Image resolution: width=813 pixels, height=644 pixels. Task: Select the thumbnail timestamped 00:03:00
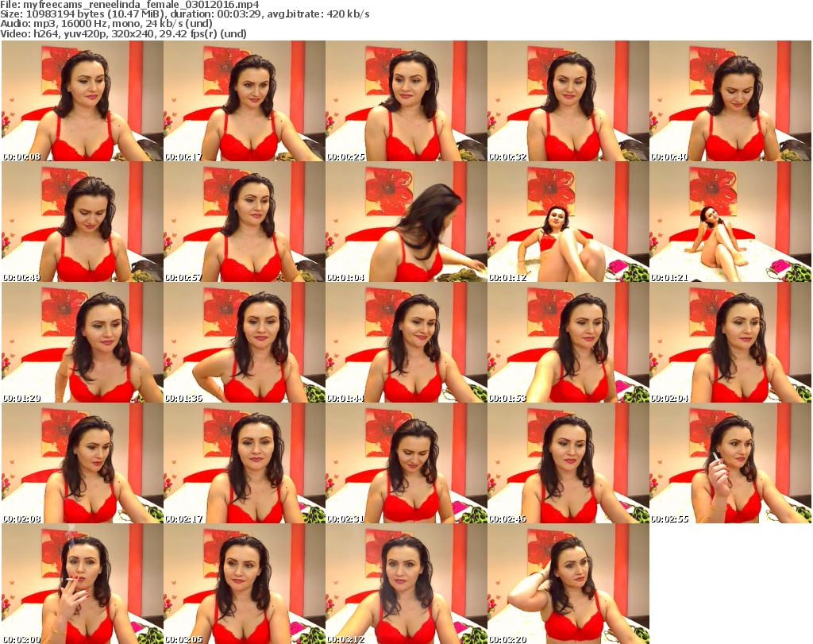click(83, 584)
